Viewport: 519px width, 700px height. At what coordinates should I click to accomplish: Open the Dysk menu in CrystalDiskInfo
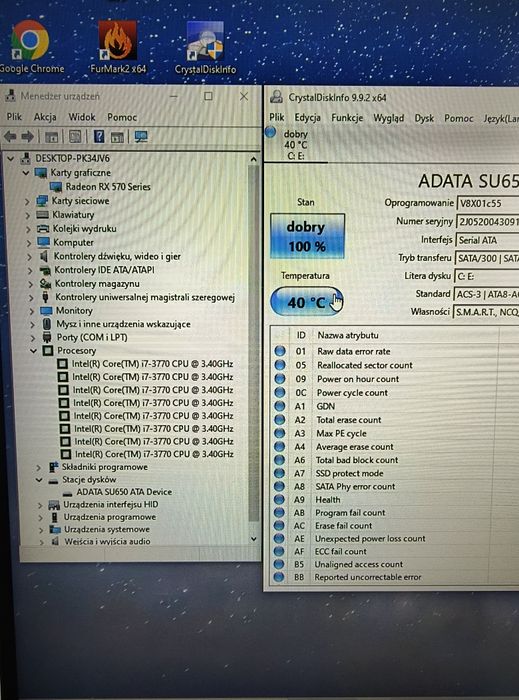(424, 118)
